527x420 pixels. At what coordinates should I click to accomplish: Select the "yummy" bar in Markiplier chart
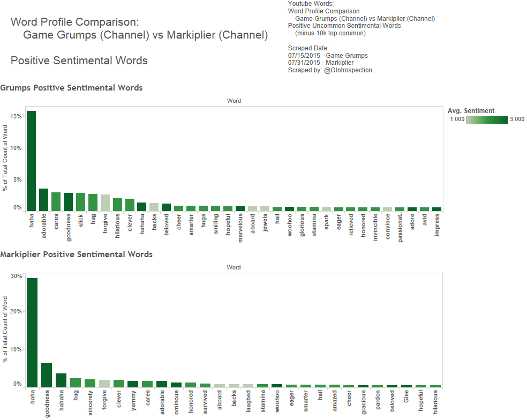click(x=133, y=384)
